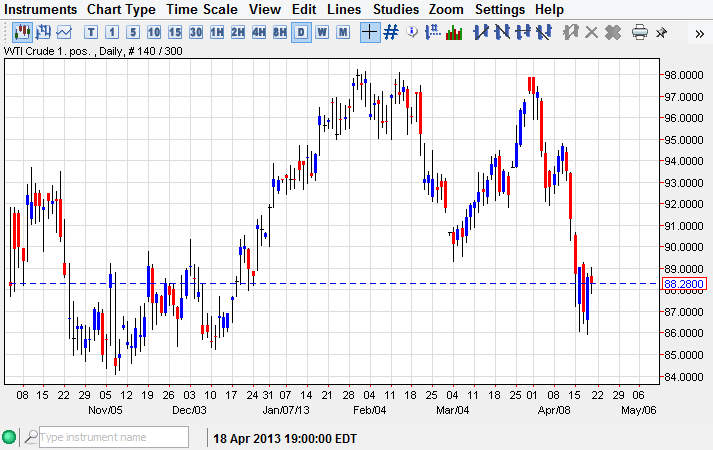This screenshot has width=713, height=450.
Task: Select the candlestick chart type icon
Action: click(22, 32)
